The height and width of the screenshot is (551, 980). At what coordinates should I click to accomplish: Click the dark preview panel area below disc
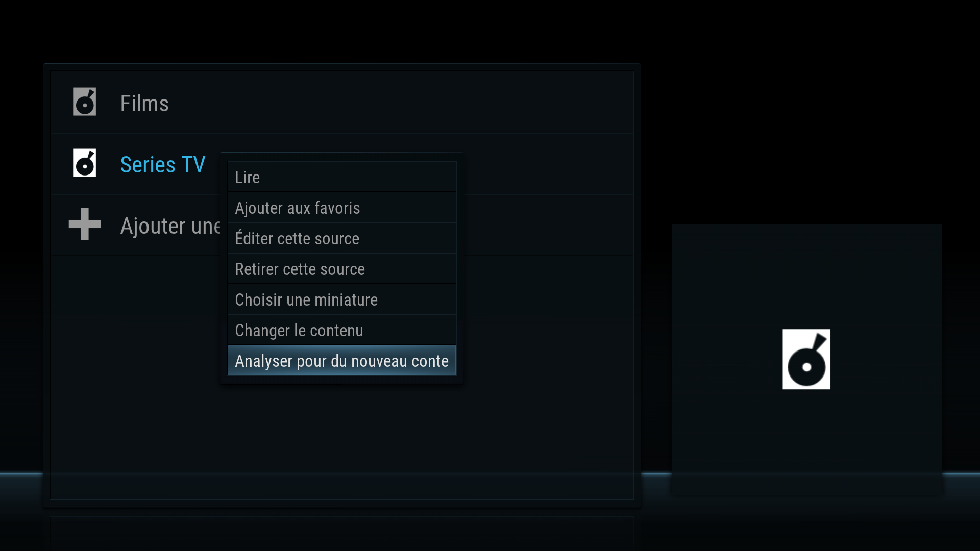tap(806, 439)
